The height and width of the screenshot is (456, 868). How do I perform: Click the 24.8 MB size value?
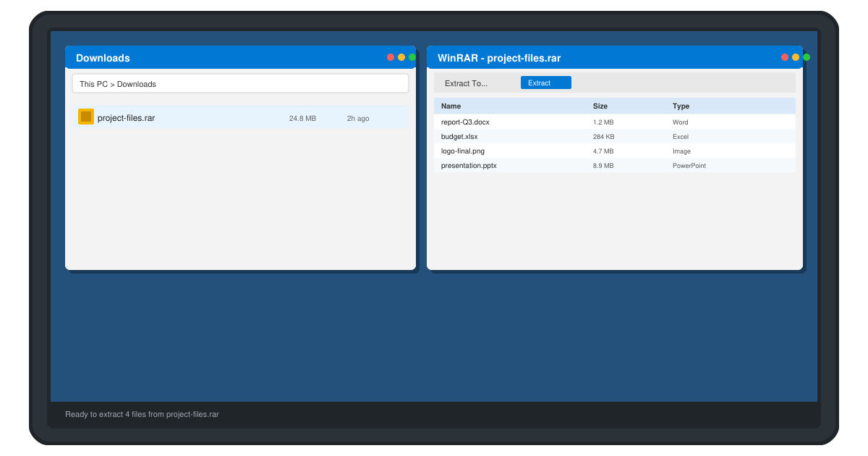tap(302, 118)
